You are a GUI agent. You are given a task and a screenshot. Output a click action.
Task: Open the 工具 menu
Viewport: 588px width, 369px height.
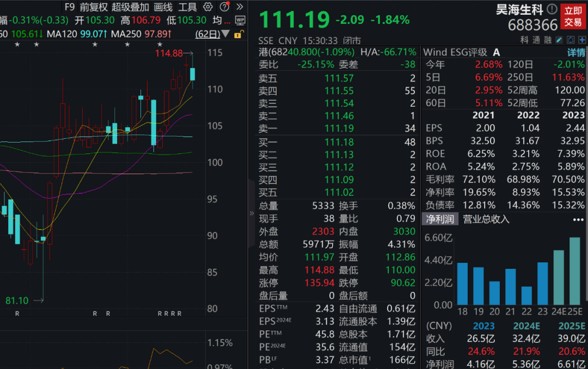point(187,8)
